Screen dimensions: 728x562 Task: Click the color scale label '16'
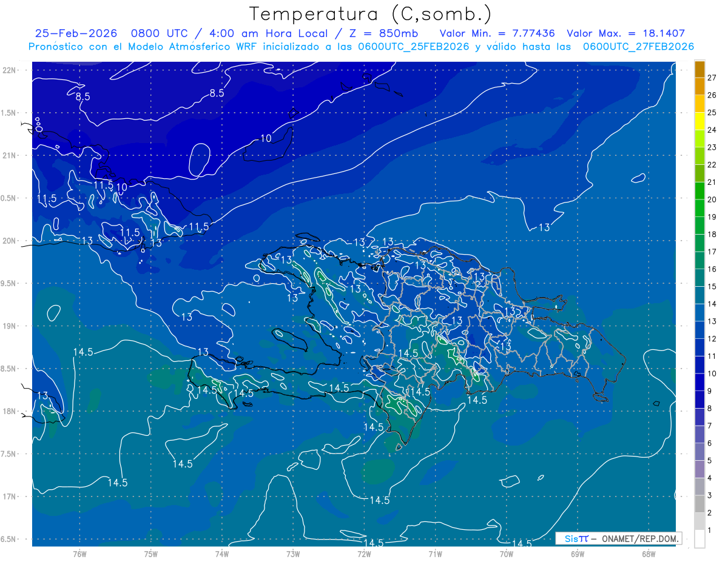pos(712,269)
